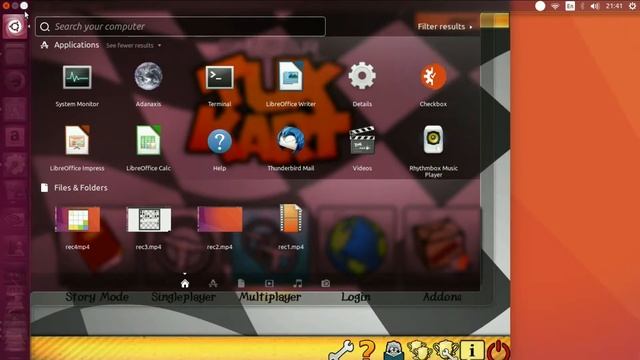This screenshot has height=360, width=640.
Task: Open the Videos player
Action: click(x=362, y=140)
